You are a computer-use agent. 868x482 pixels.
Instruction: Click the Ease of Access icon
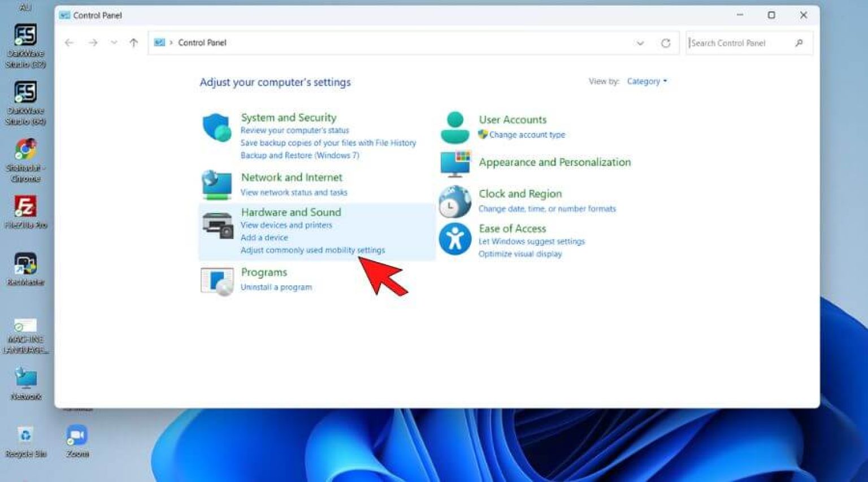[x=455, y=238]
